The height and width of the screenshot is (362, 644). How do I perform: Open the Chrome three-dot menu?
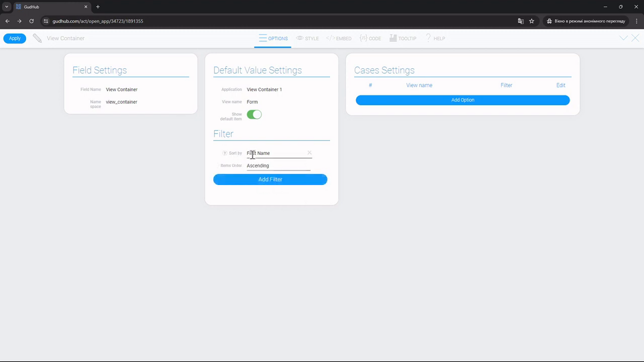point(636,21)
